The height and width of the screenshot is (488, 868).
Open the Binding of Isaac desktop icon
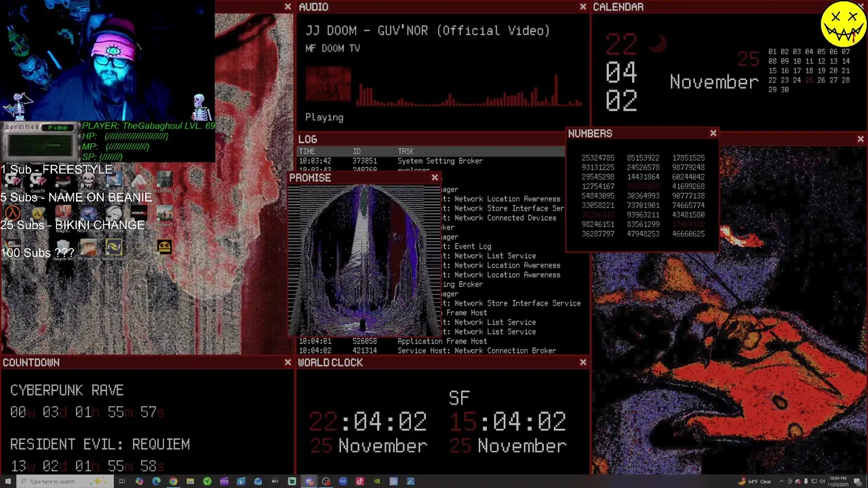click(x=87, y=180)
